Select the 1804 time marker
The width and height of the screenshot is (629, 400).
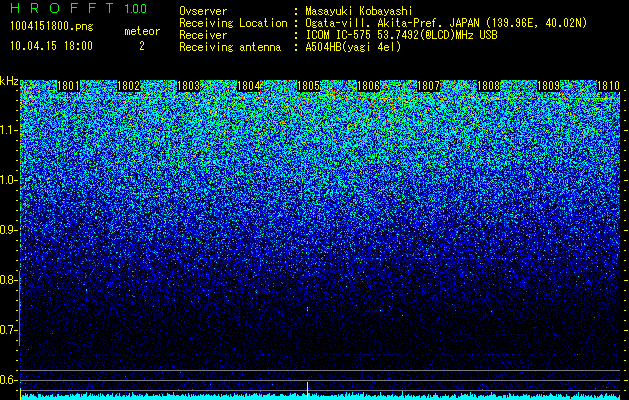[249, 86]
